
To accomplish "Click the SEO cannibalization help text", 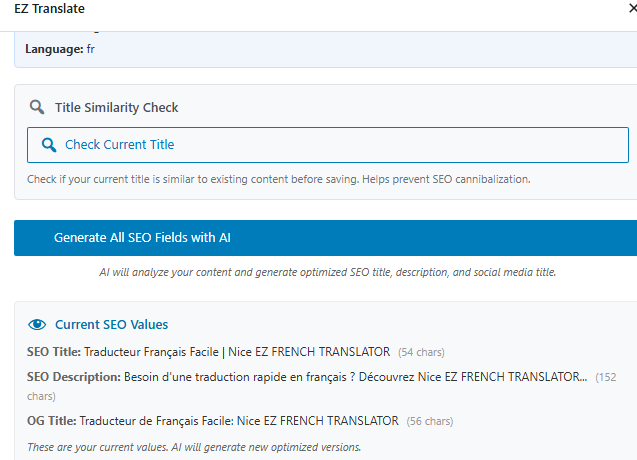I will [x=279, y=179].
